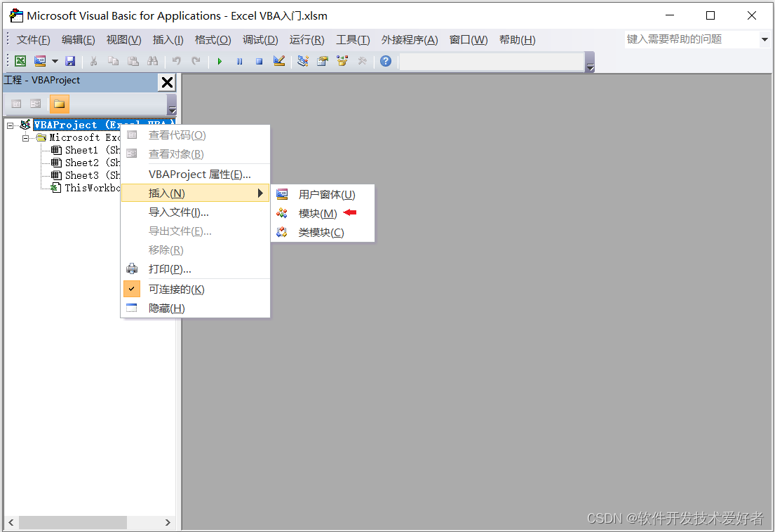
Task: Open the 格式(O) menu
Action: [213, 40]
